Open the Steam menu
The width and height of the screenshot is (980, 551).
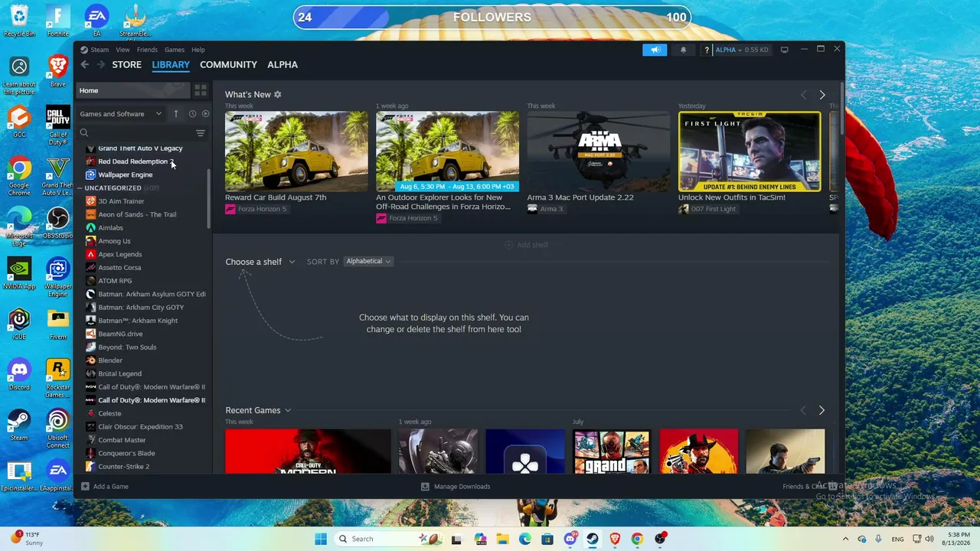tap(100, 50)
